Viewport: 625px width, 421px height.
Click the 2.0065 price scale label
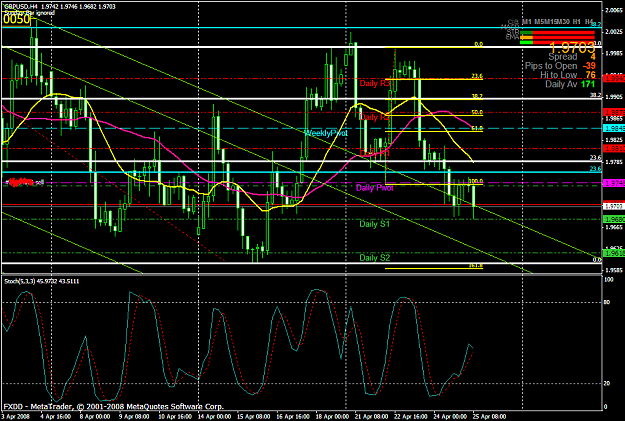point(614,11)
